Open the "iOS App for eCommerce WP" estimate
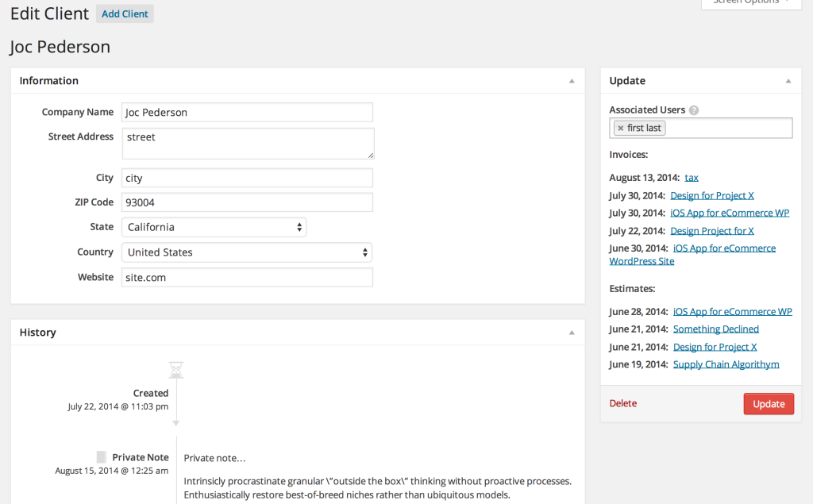 coord(732,311)
